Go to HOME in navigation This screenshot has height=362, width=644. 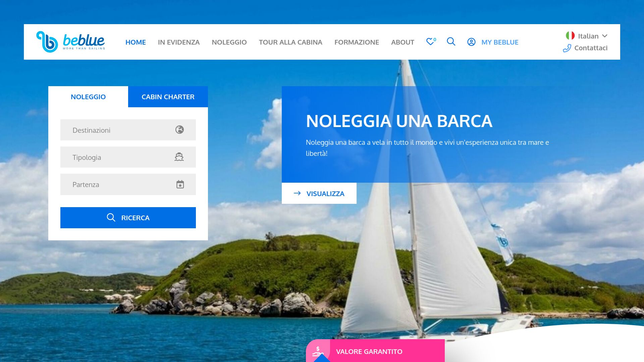(136, 42)
